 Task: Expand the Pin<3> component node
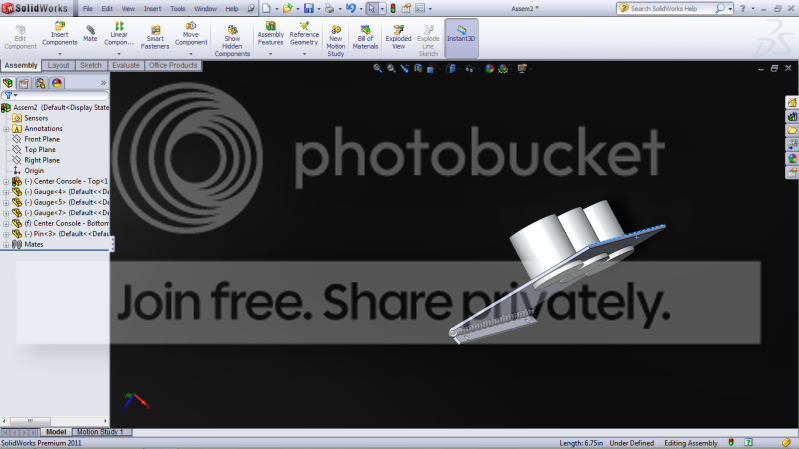pos(6,234)
